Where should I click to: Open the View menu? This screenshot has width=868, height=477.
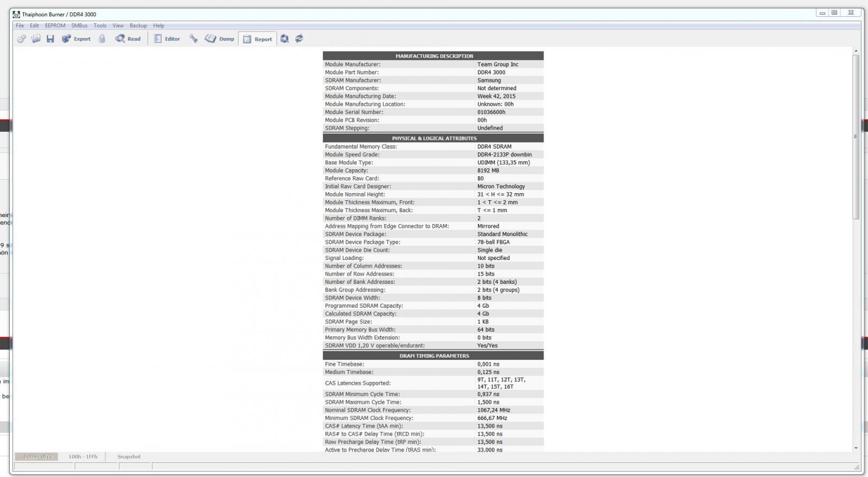(118, 26)
